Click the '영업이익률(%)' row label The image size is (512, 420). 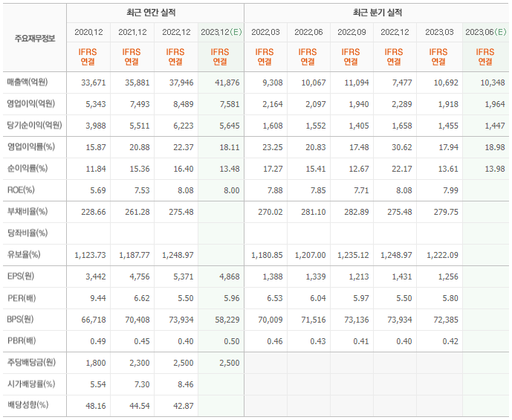(x=31, y=146)
